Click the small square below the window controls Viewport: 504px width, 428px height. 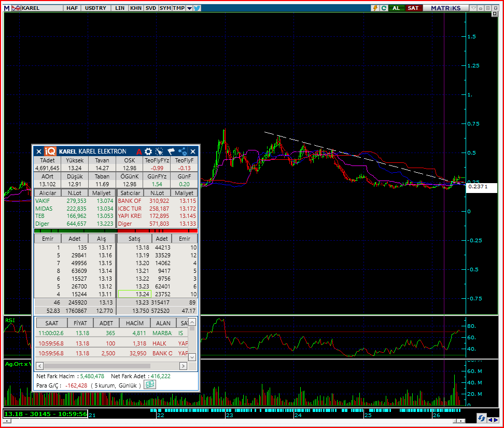click(495, 14)
